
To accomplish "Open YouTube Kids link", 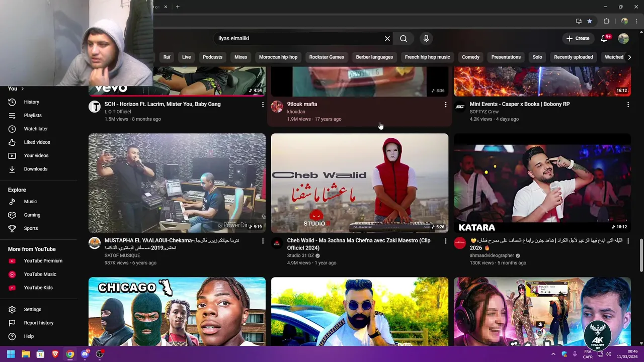I will coord(38,288).
